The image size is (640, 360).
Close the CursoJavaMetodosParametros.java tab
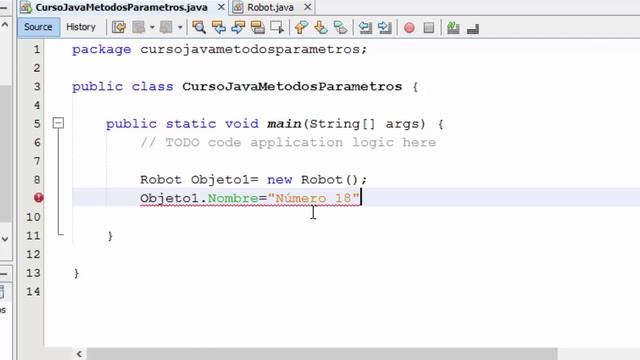221,7
